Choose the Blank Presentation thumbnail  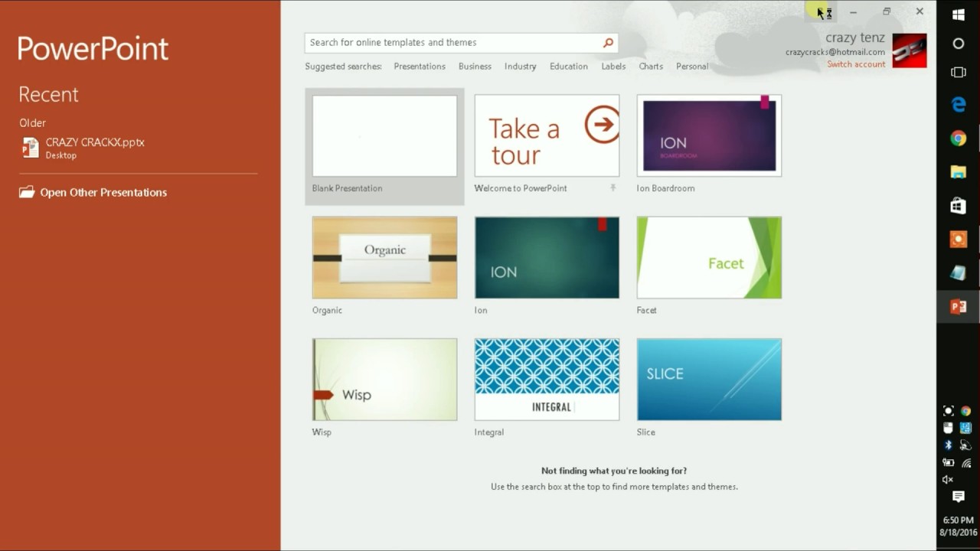[384, 136]
